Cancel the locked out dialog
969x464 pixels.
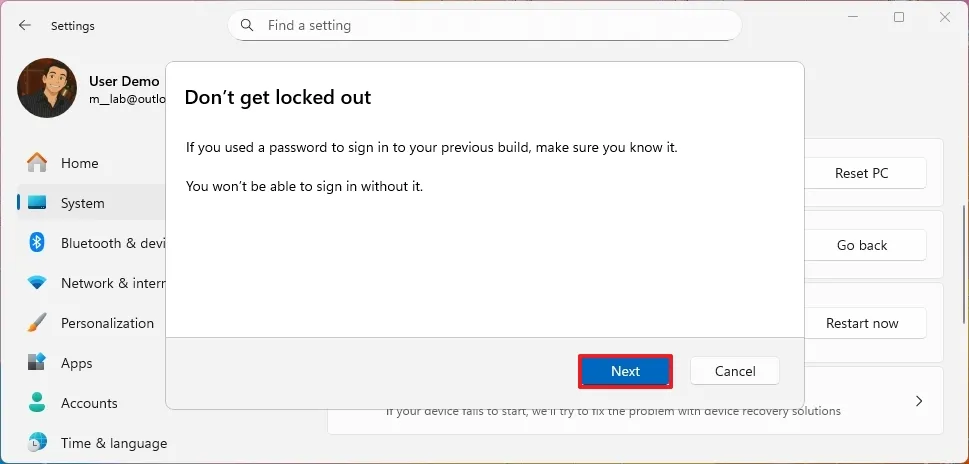coord(735,371)
